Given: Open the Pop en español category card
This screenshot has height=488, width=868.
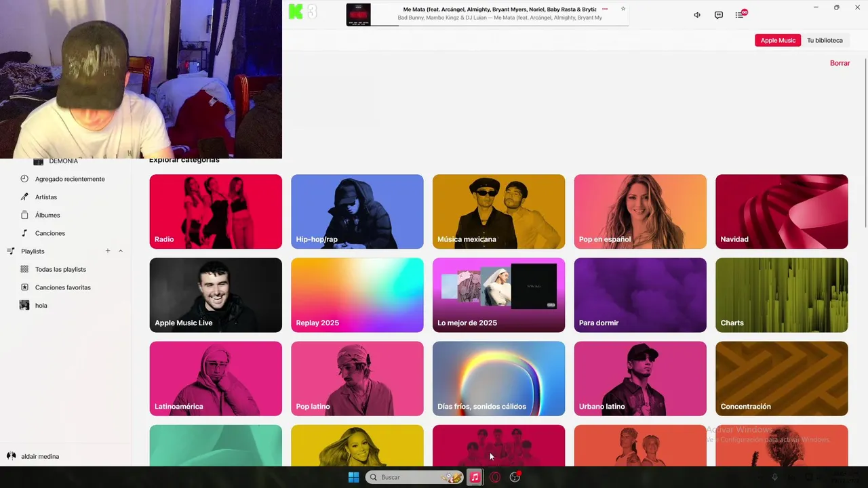Looking at the screenshot, I should click(640, 211).
